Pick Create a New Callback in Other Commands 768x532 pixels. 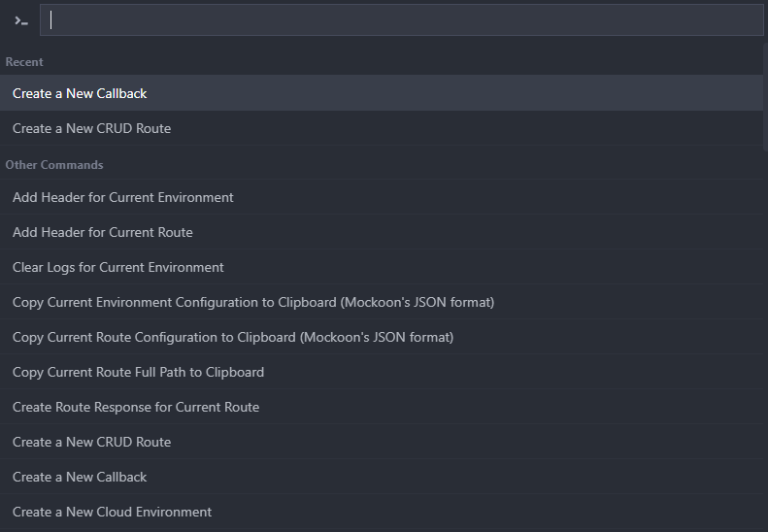pyautogui.click(x=80, y=477)
